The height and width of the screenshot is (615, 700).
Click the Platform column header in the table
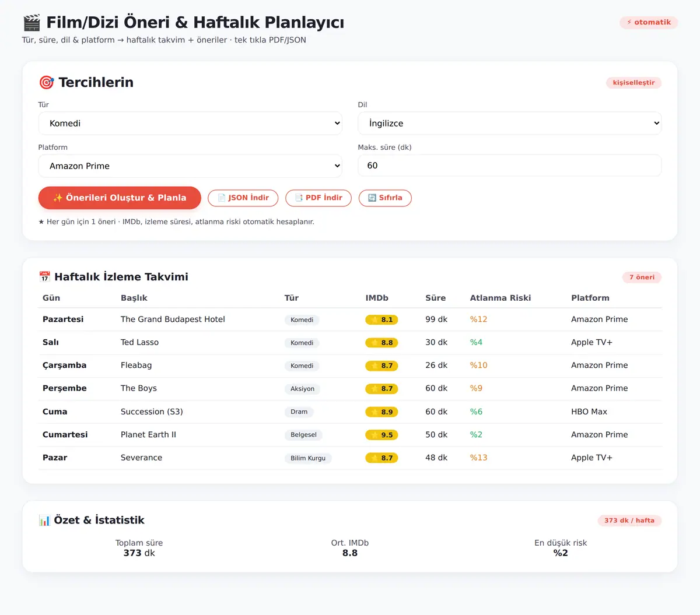point(590,298)
